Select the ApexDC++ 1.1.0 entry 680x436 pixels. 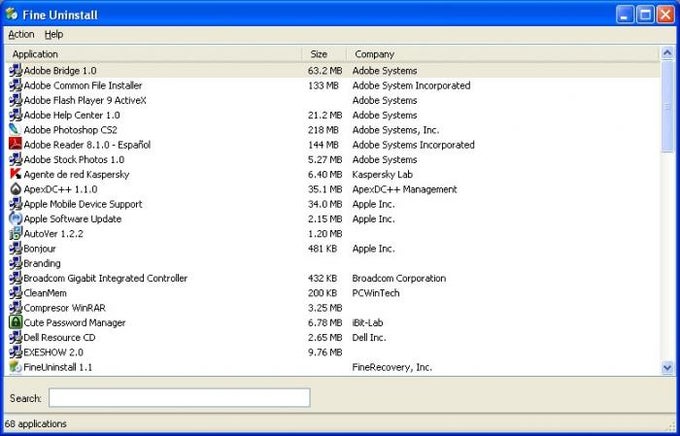60,189
